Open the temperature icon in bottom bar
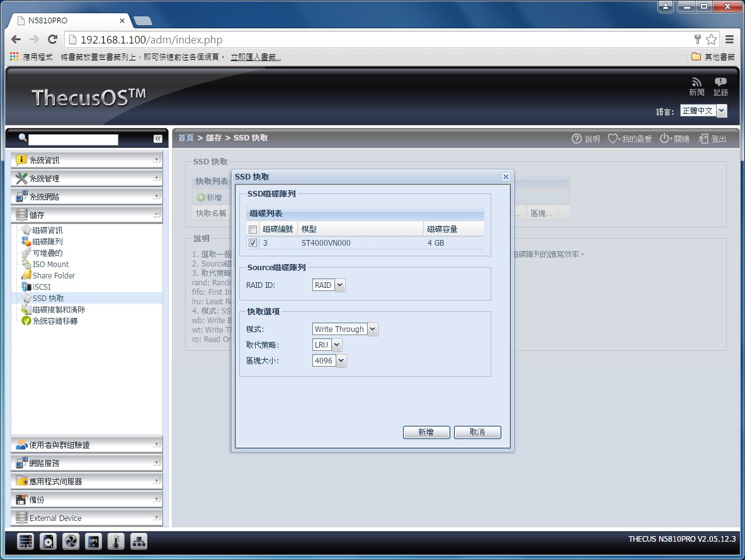Viewport: 745px width, 560px height. point(116,541)
